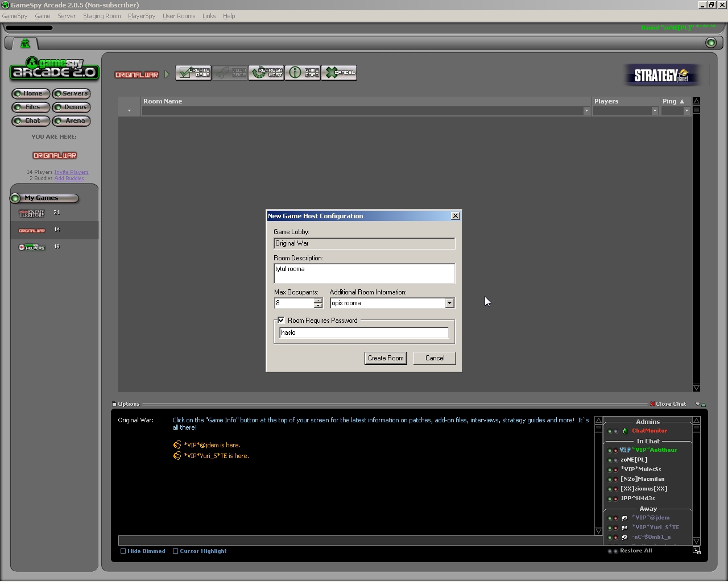Toggle the Options square in chat header
The width and height of the screenshot is (728, 582).
click(114, 404)
